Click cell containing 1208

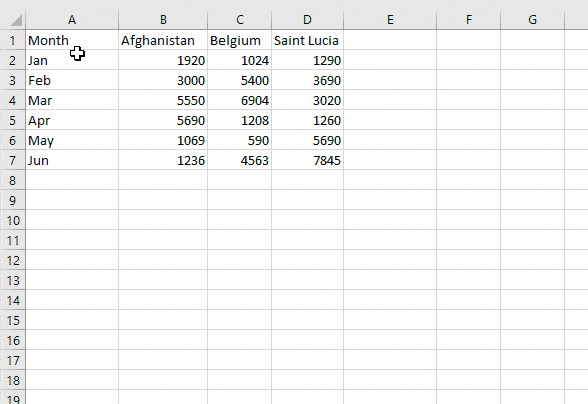240,120
